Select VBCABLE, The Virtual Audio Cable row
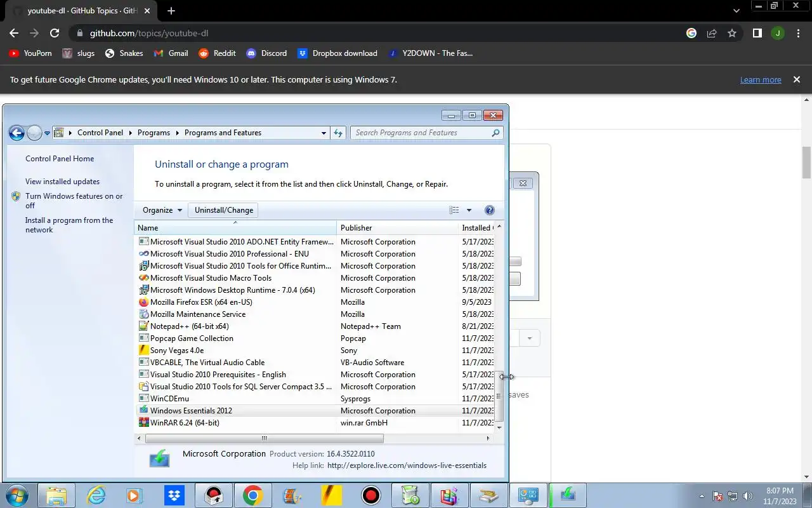The image size is (812, 508). (315, 363)
